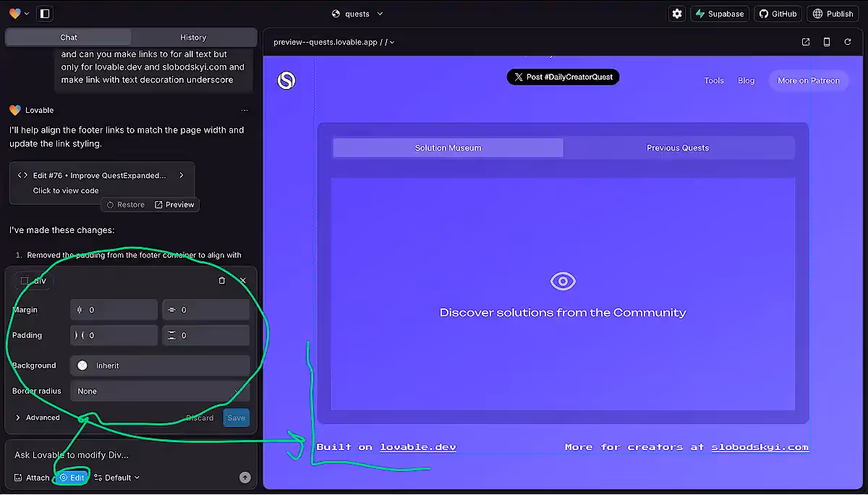Switch to the History tab
Image resolution: width=868 pixels, height=495 pixels.
193,37
